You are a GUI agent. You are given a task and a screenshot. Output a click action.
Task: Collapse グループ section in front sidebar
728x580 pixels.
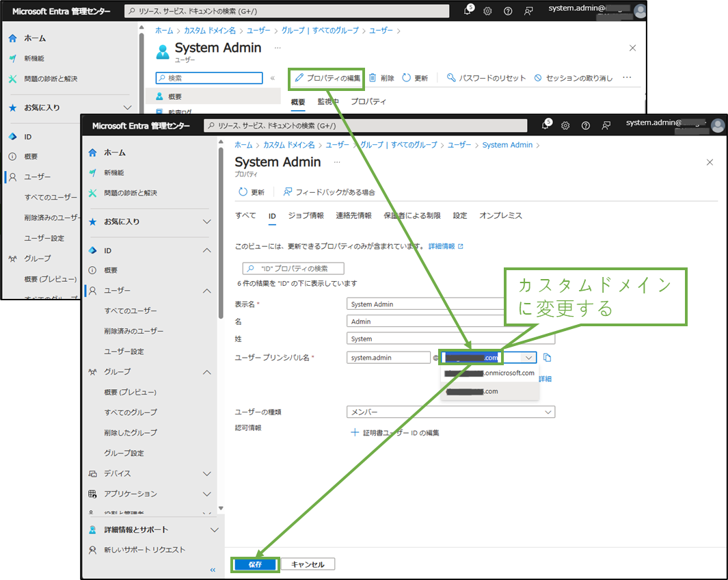[207, 372]
